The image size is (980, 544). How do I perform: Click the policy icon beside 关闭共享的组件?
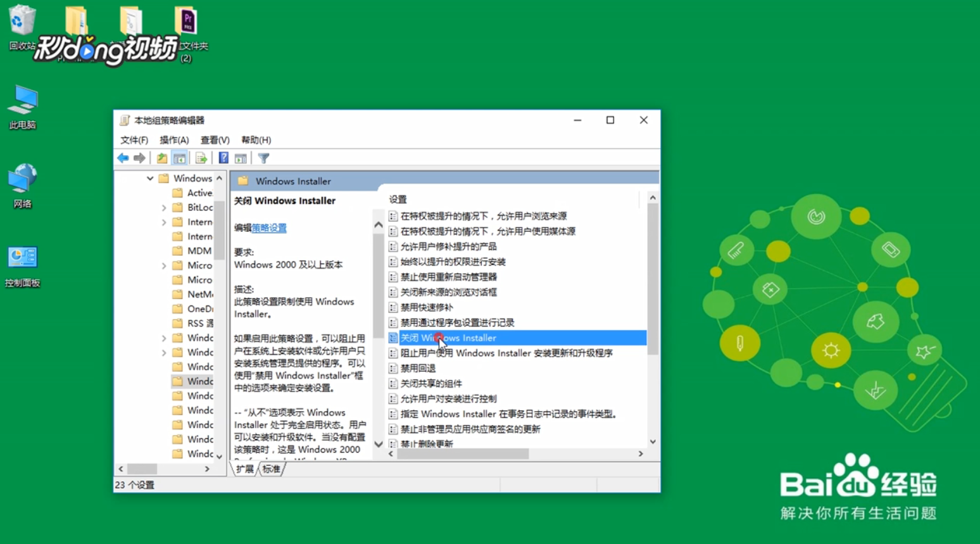pyautogui.click(x=393, y=383)
